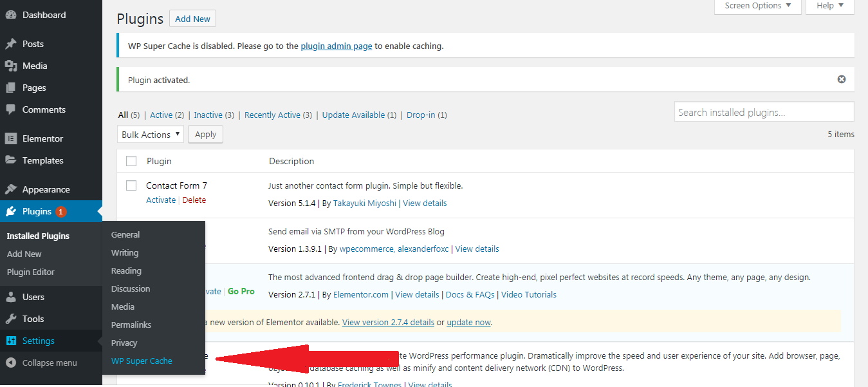Click the Users person icon
This screenshot has height=387, width=868.
(x=11, y=297)
